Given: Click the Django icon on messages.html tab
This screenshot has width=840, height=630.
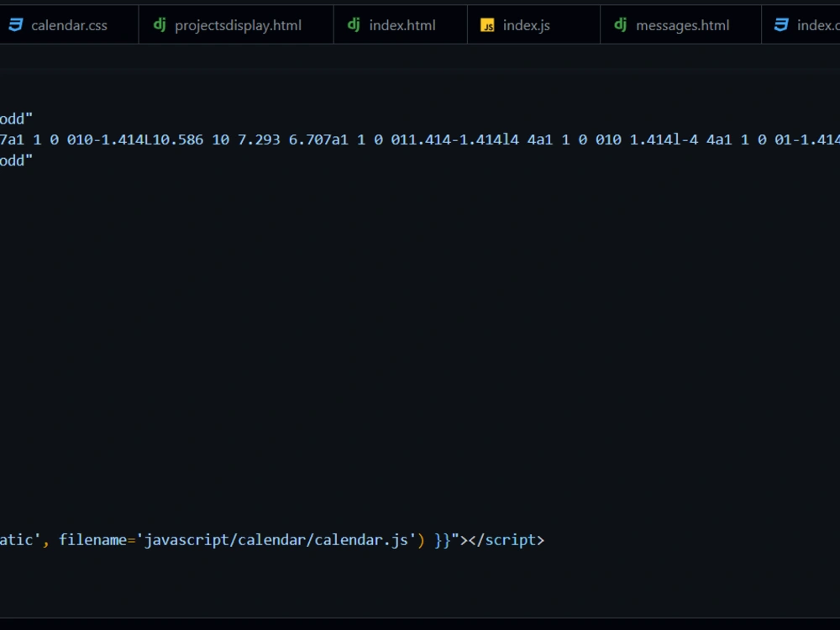Looking at the screenshot, I should [x=621, y=24].
